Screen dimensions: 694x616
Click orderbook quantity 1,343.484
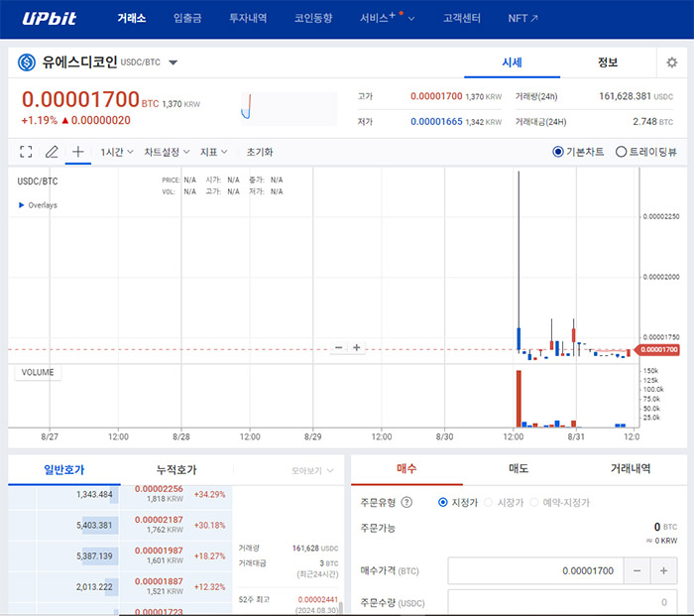coord(94,494)
